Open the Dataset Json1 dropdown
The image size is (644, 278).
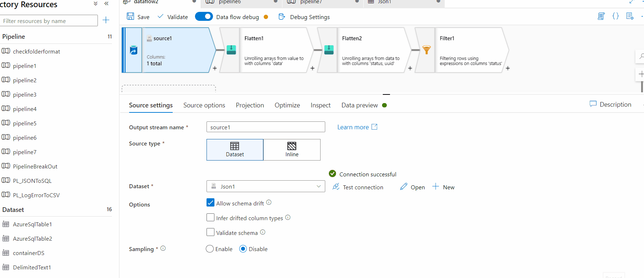(266, 186)
